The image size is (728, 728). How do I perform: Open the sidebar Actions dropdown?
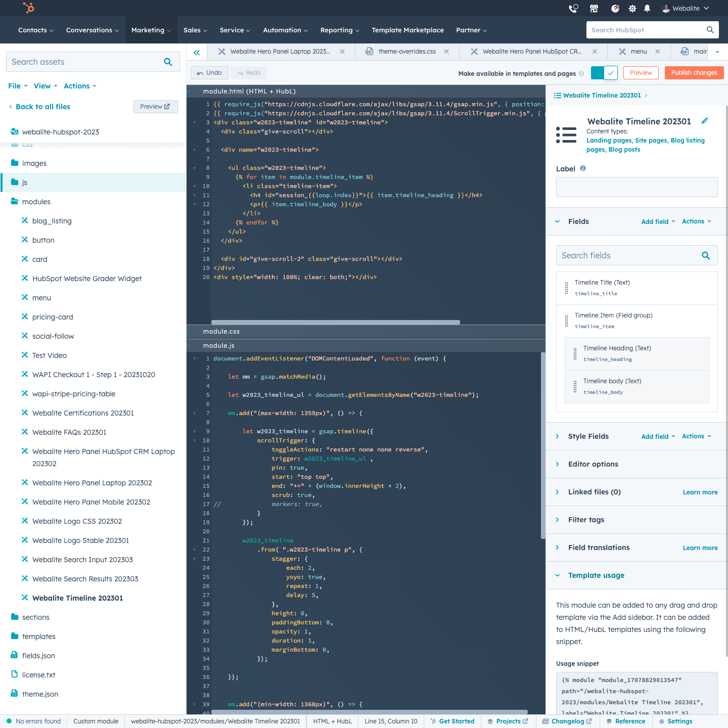pyautogui.click(x=80, y=86)
